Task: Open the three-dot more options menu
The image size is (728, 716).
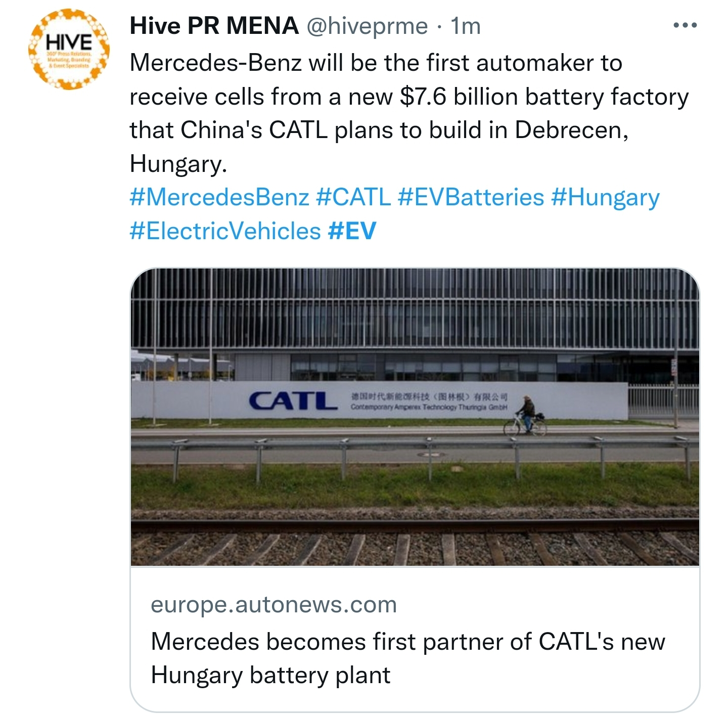Action: coord(685,25)
